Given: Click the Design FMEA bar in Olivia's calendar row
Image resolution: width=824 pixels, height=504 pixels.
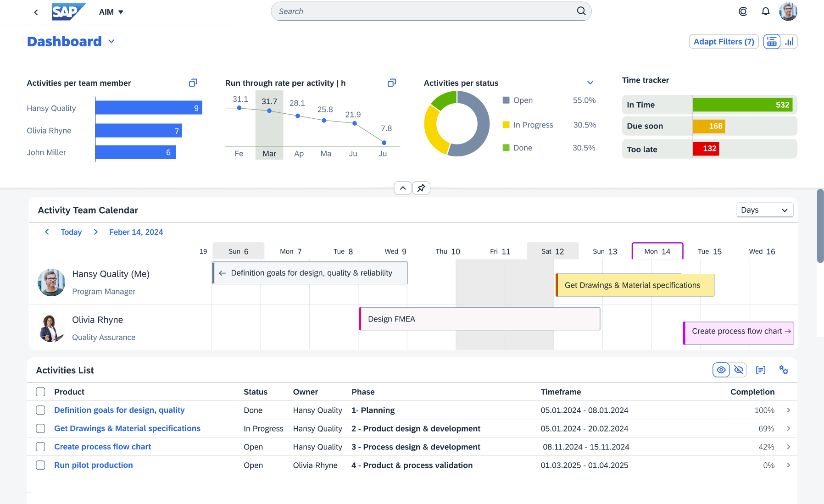Looking at the screenshot, I should point(479,318).
